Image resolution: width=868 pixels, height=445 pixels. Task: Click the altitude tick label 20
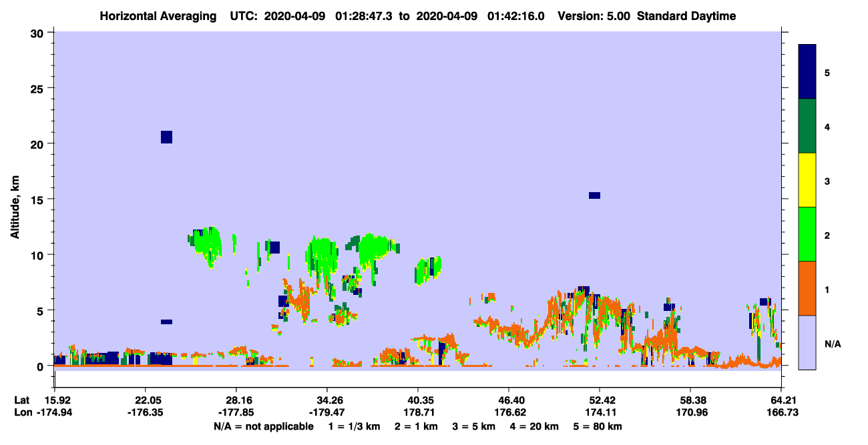[x=39, y=143]
